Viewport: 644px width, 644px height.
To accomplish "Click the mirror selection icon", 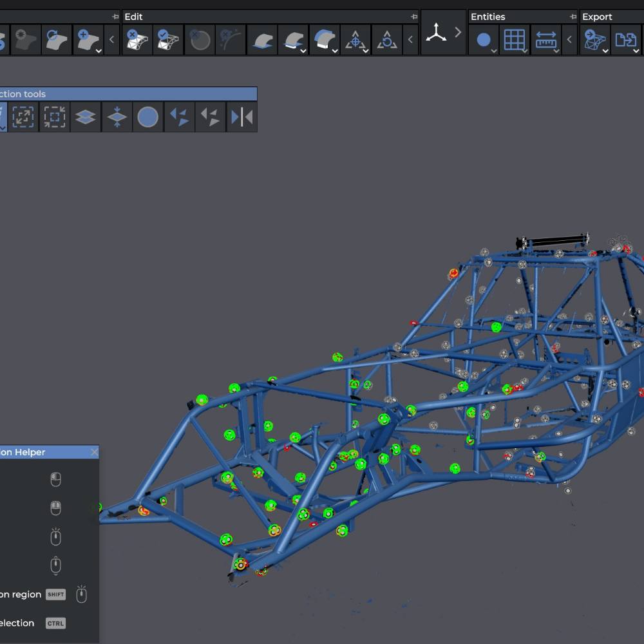I will [x=242, y=117].
